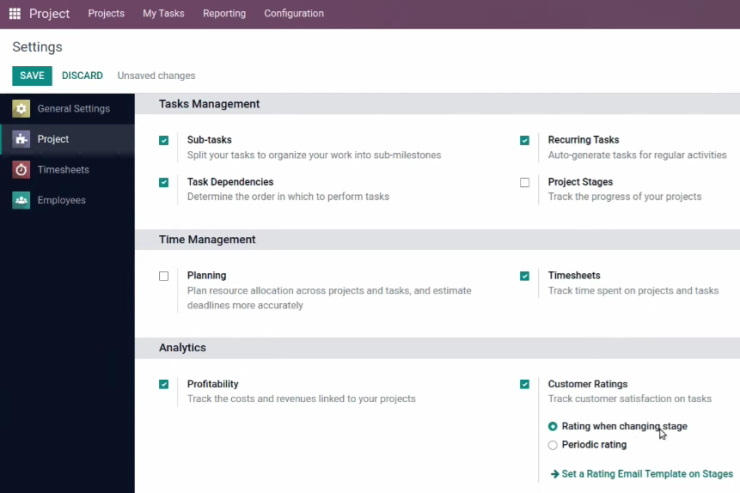
Task: Click 'Track customer satisfaction on tasks' text
Action: (630, 399)
